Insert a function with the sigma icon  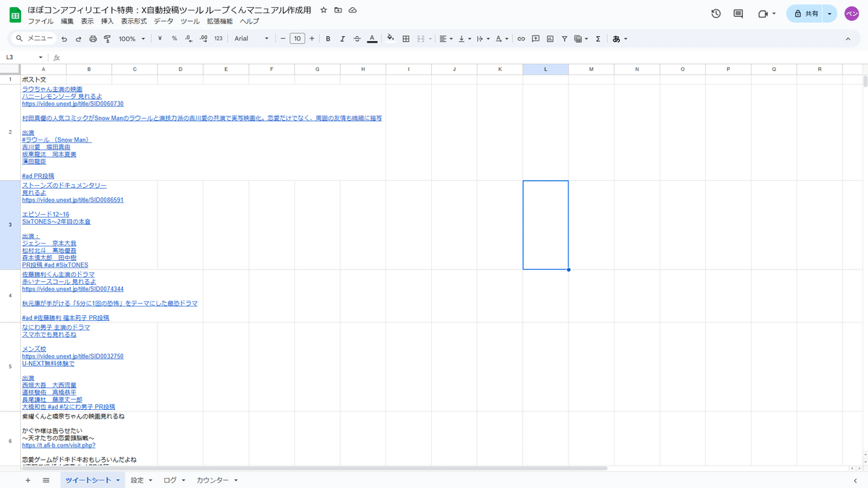598,39
